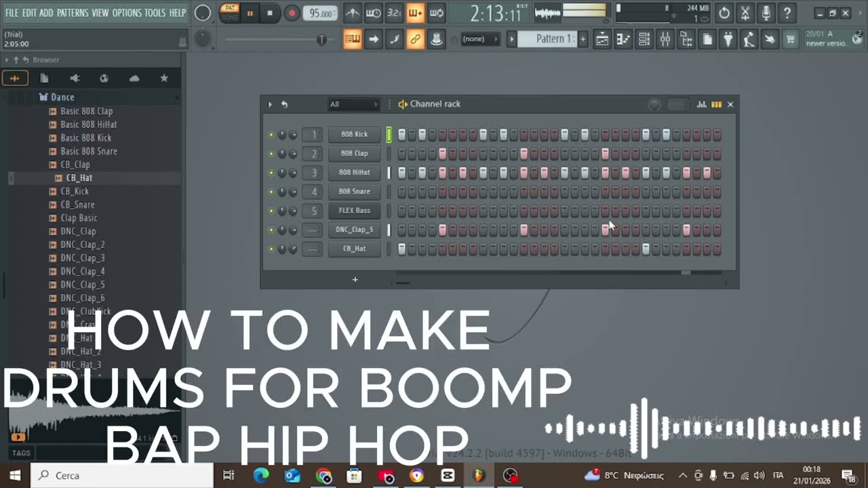
Task: Show the channel rack toolbar icon
Action: coord(644,39)
